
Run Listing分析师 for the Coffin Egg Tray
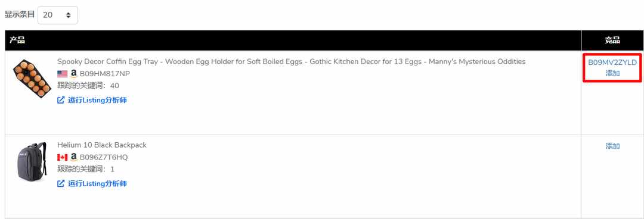coord(97,100)
